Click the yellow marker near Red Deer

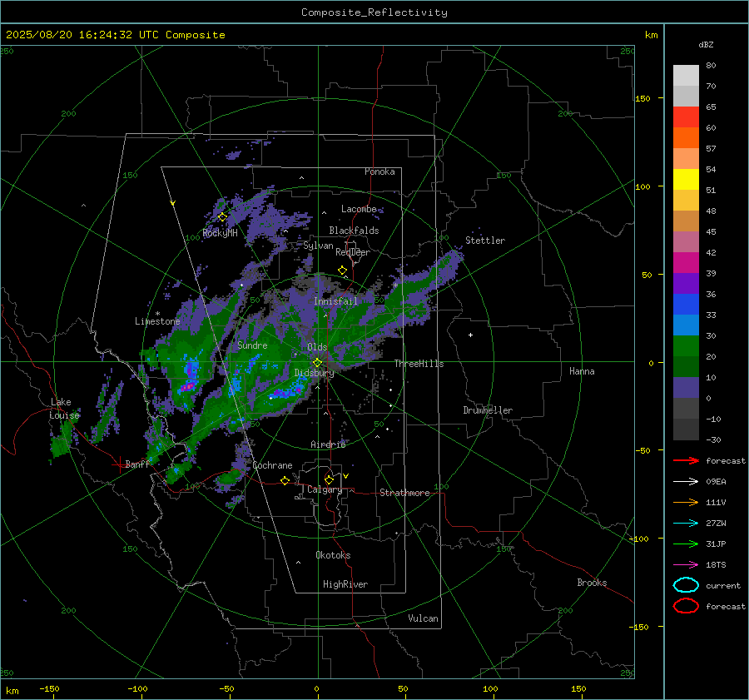pyautogui.click(x=342, y=271)
